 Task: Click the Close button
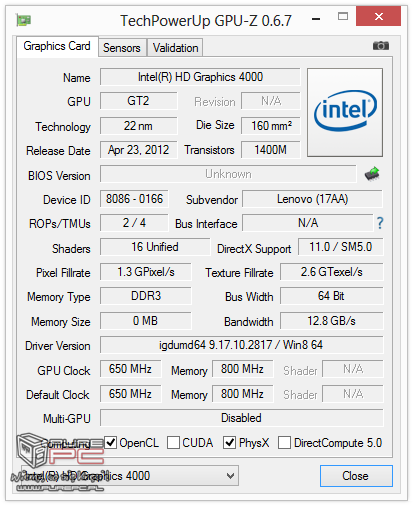point(356,476)
